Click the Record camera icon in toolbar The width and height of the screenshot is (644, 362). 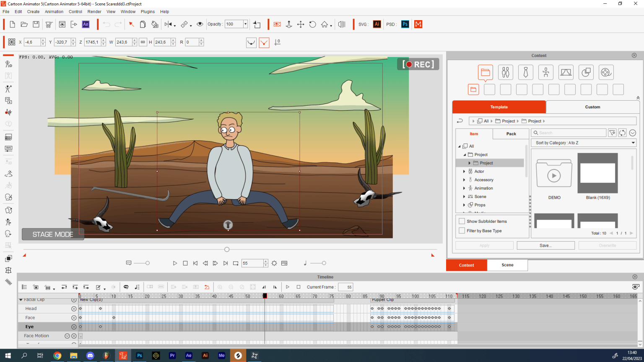click(x=277, y=24)
